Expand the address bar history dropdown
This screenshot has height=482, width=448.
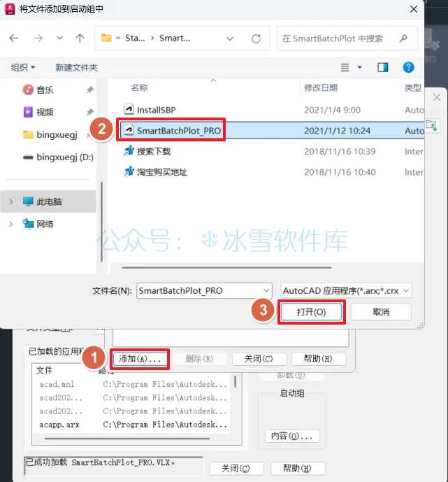pyautogui.click(x=230, y=38)
